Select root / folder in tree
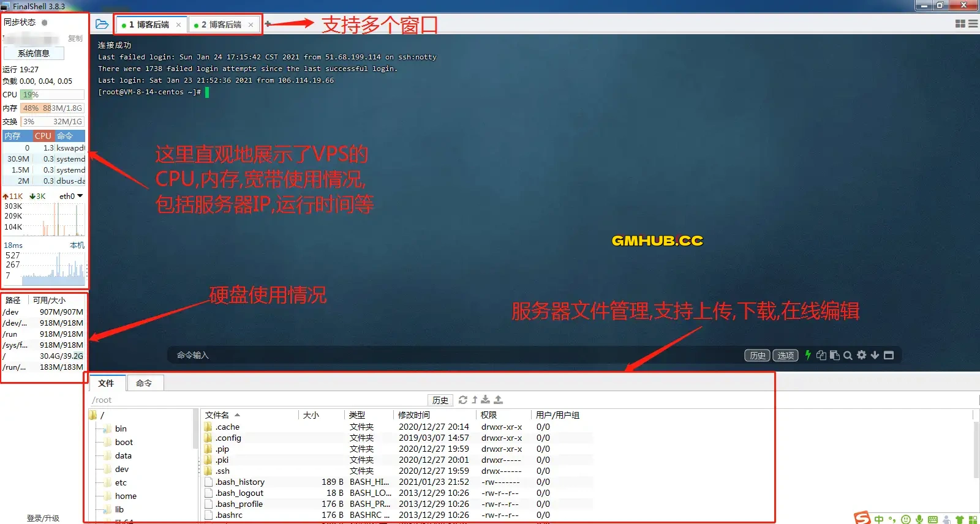The width and height of the screenshot is (980, 524). 97,415
